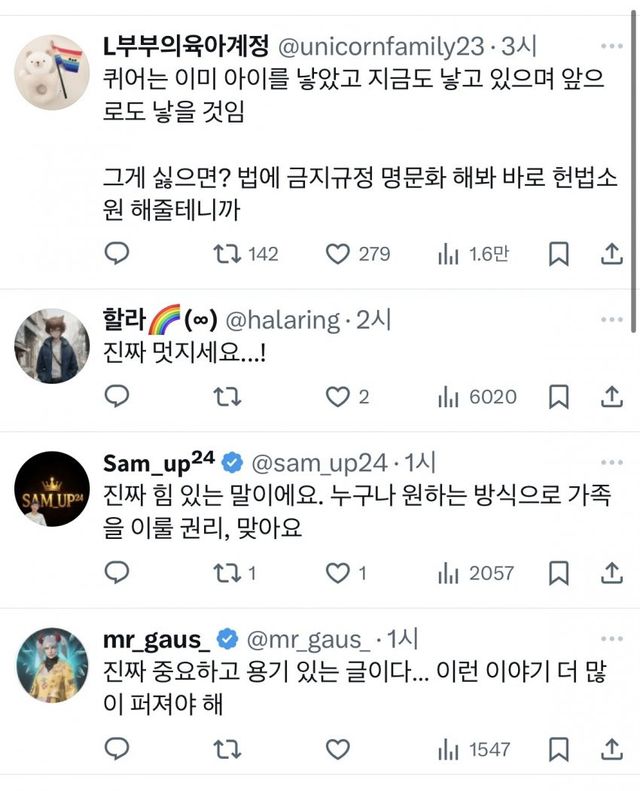Image resolution: width=640 pixels, height=791 pixels.
Task: Share the mr_gaus_ reply
Action: 612,749
